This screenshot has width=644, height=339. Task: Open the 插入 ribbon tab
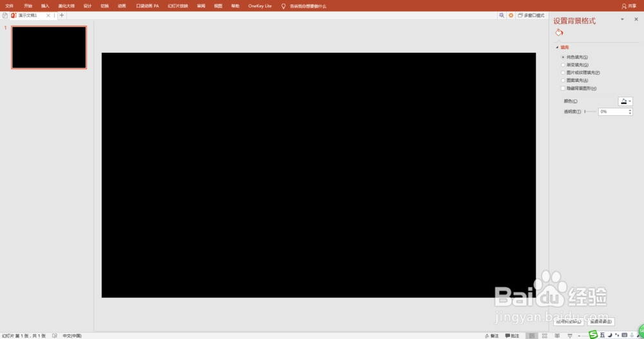point(45,6)
